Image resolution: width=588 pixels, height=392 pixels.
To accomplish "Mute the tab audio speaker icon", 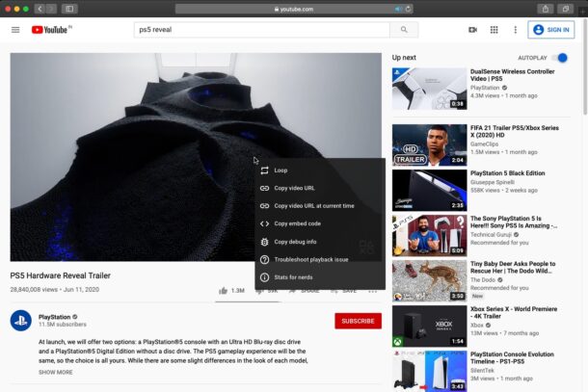I will coord(398,9).
